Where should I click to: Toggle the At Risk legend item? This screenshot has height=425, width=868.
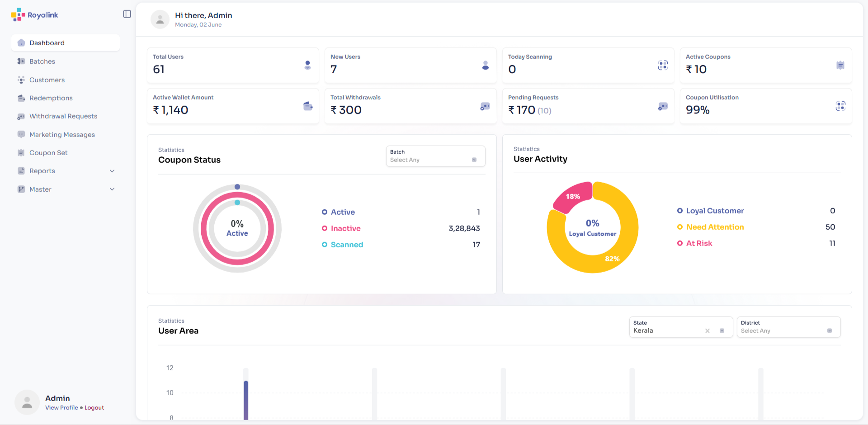click(x=694, y=243)
